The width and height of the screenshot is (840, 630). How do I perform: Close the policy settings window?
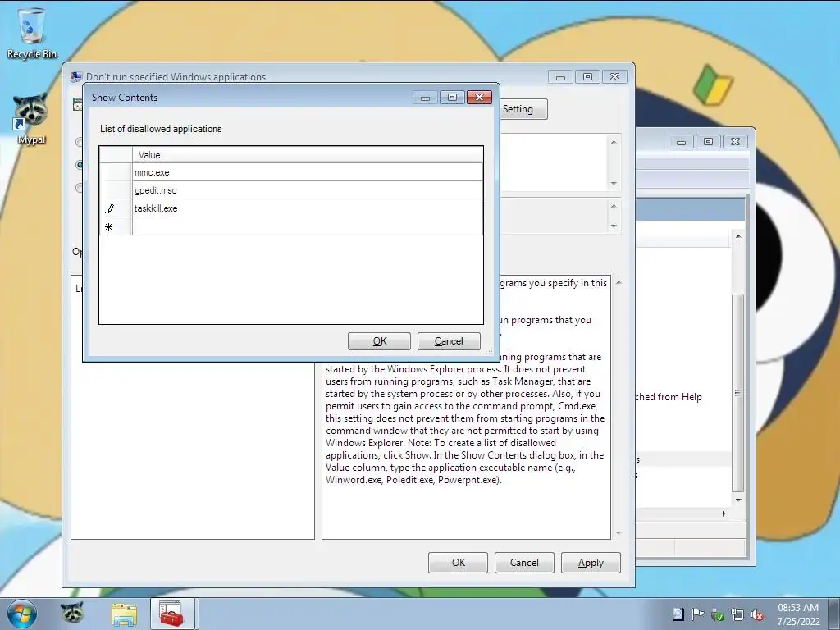point(614,77)
